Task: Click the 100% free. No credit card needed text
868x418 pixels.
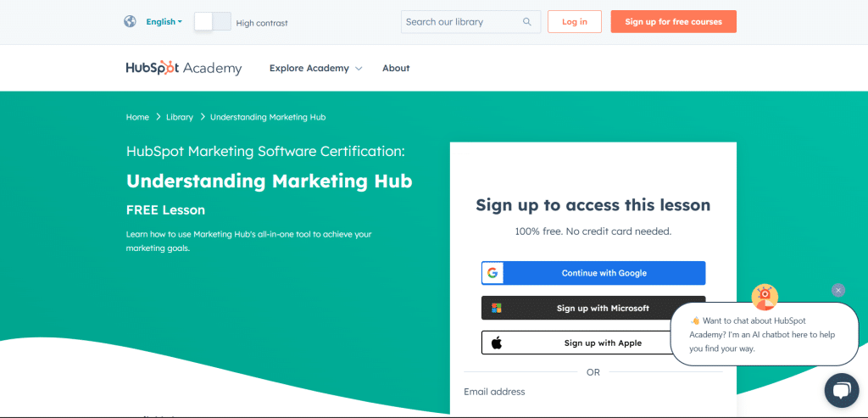Action: (x=593, y=231)
